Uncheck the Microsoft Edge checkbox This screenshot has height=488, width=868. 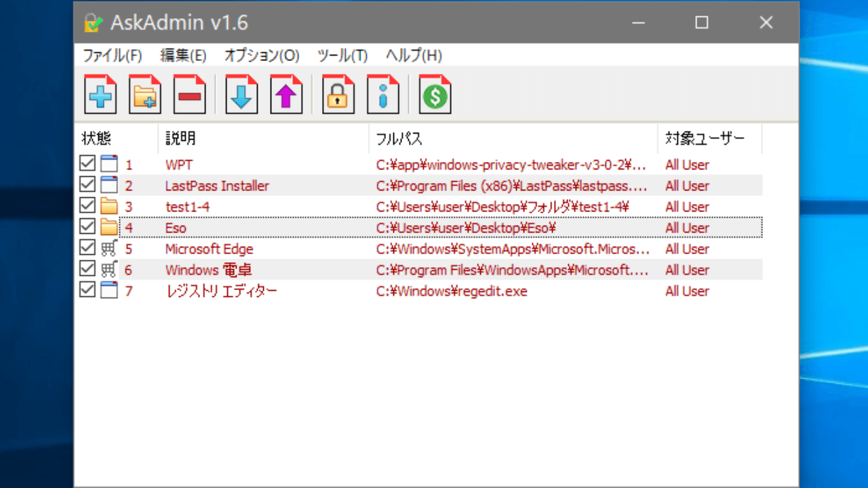pos(87,248)
